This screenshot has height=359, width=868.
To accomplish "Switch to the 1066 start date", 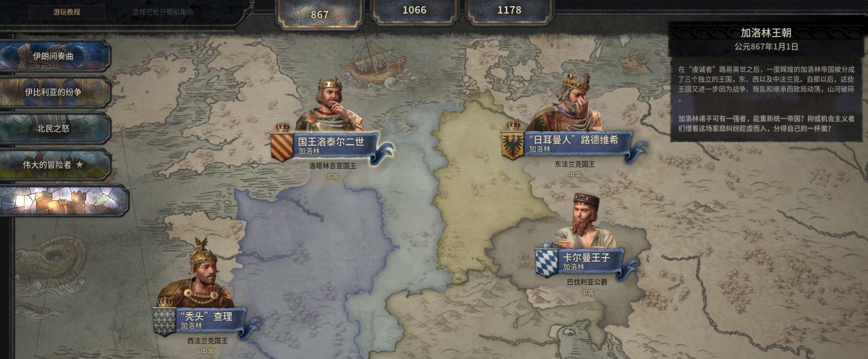I will pyautogui.click(x=414, y=12).
